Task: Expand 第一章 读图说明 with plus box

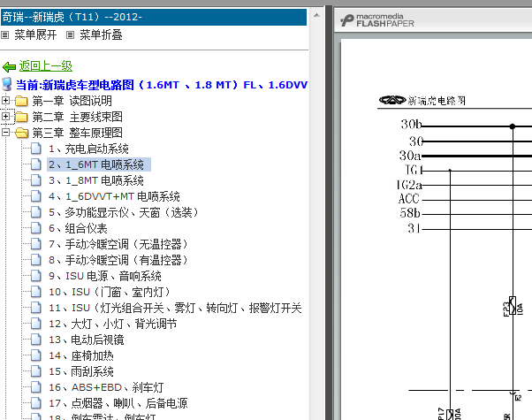Action: tap(5, 100)
